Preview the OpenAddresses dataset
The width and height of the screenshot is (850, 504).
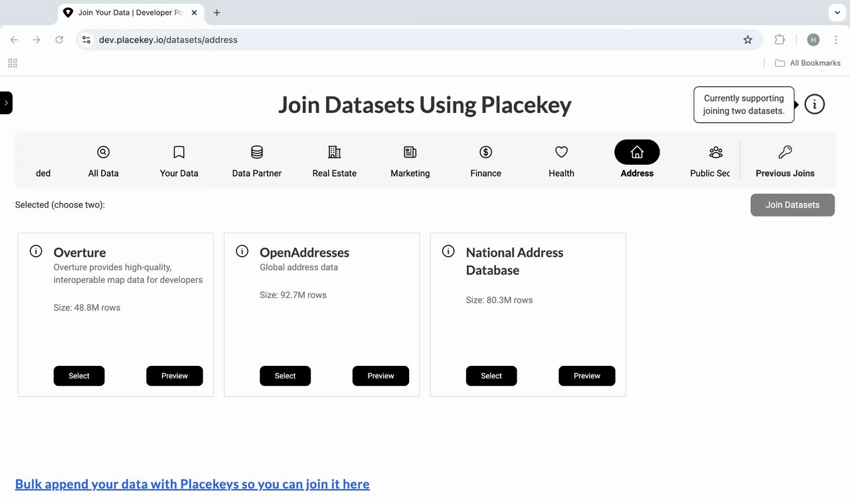(x=381, y=376)
